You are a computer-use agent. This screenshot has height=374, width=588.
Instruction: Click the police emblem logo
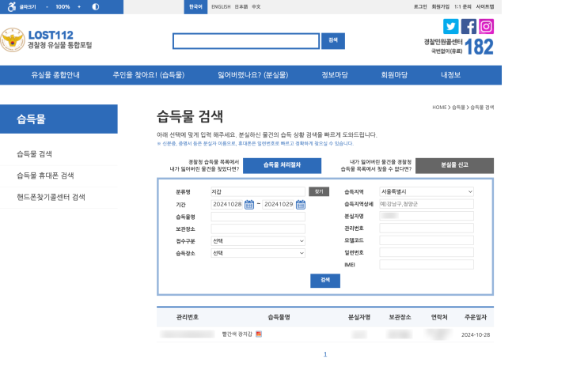click(13, 40)
